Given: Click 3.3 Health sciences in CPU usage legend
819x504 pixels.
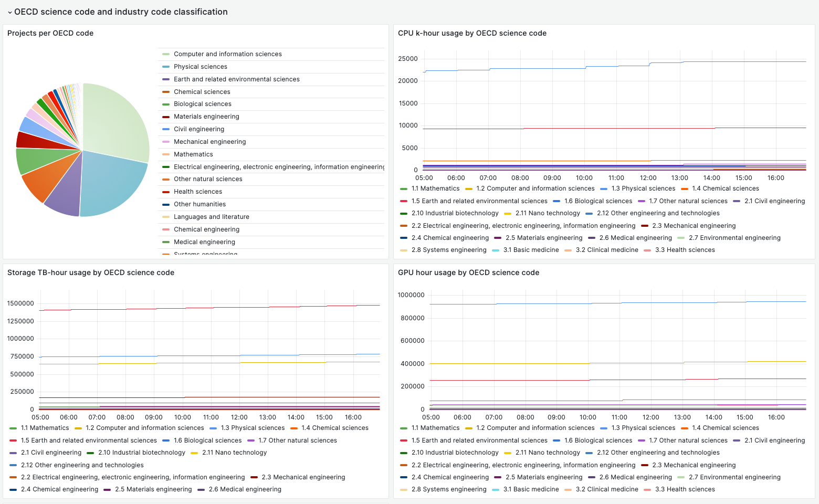Looking at the screenshot, I should point(685,250).
